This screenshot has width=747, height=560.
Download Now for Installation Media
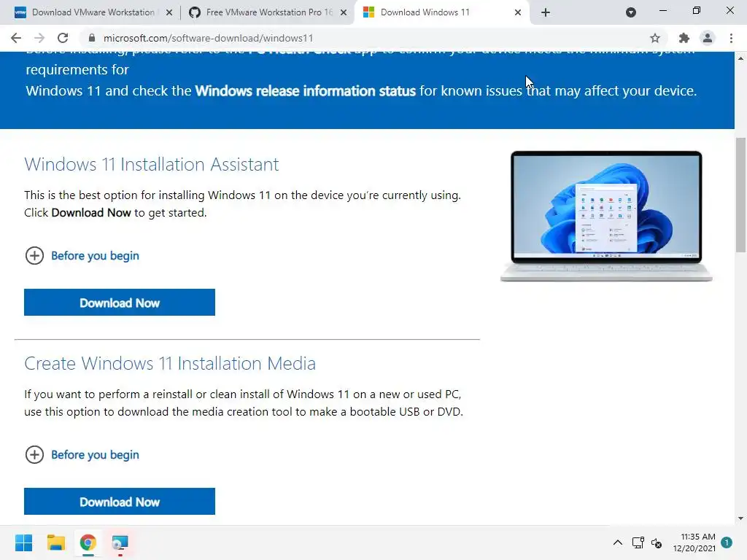pos(120,502)
